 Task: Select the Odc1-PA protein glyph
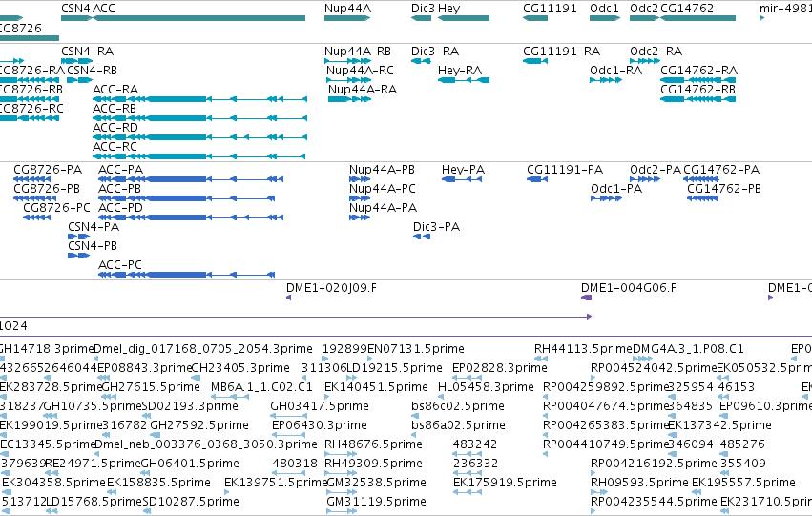pos(607,198)
